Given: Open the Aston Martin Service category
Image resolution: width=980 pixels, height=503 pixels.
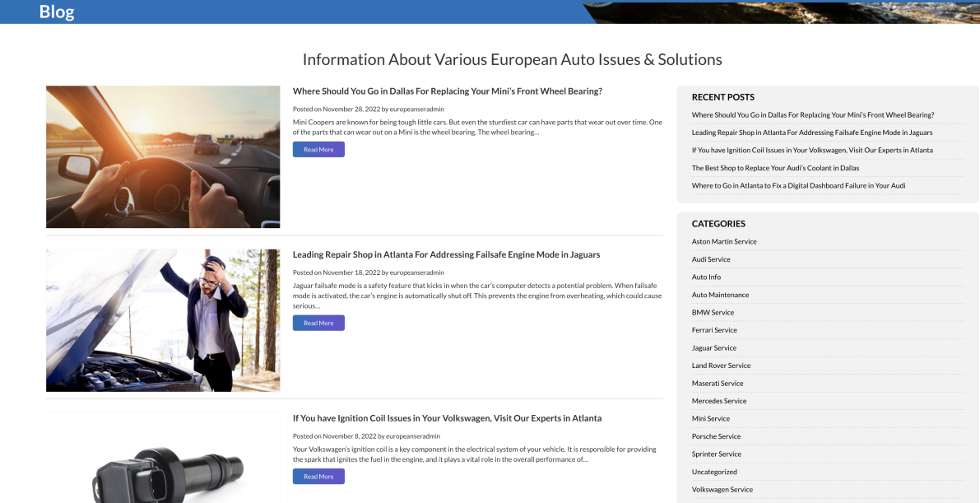Looking at the screenshot, I should 724,242.
